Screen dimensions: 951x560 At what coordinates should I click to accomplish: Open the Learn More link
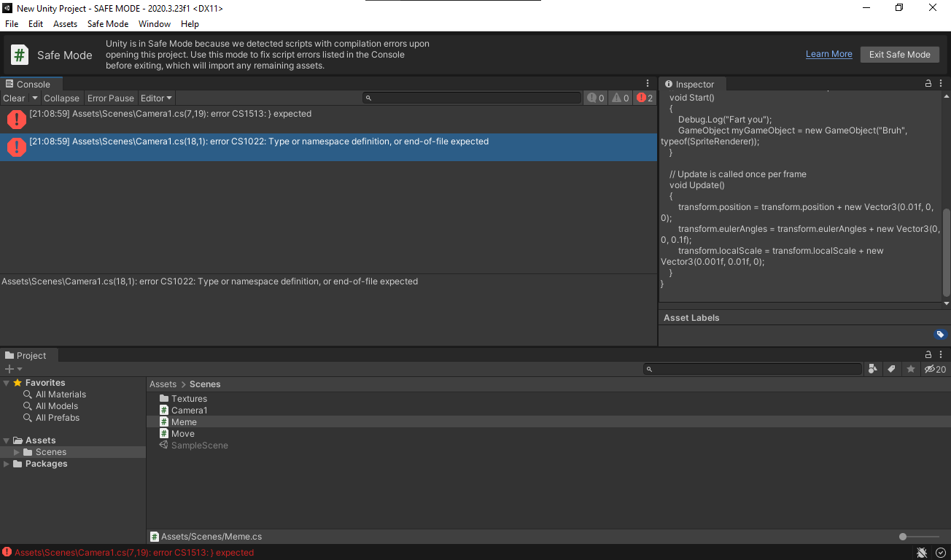[x=829, y=54]
